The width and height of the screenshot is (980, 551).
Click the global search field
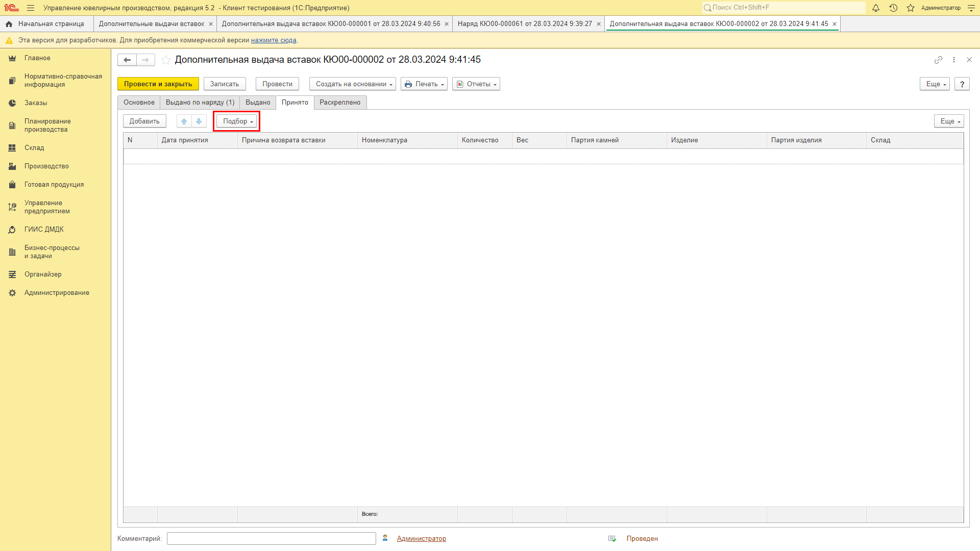(783, 8)
